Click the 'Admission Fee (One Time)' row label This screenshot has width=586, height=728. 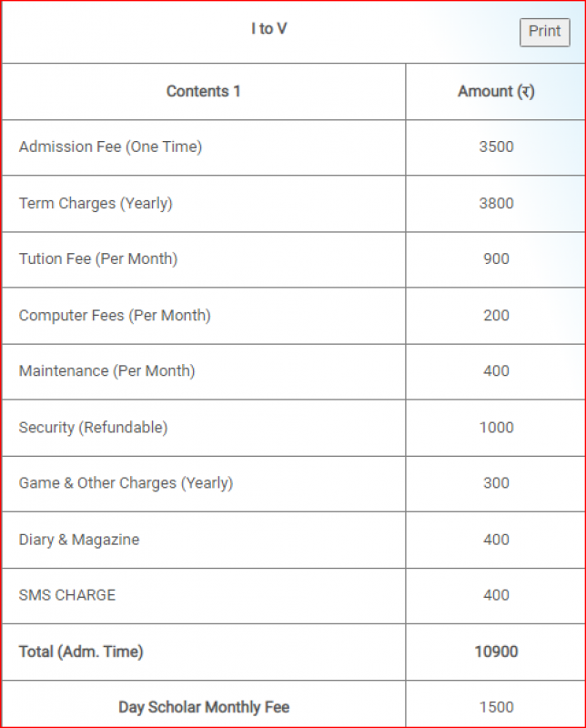[x=110, y=147]
